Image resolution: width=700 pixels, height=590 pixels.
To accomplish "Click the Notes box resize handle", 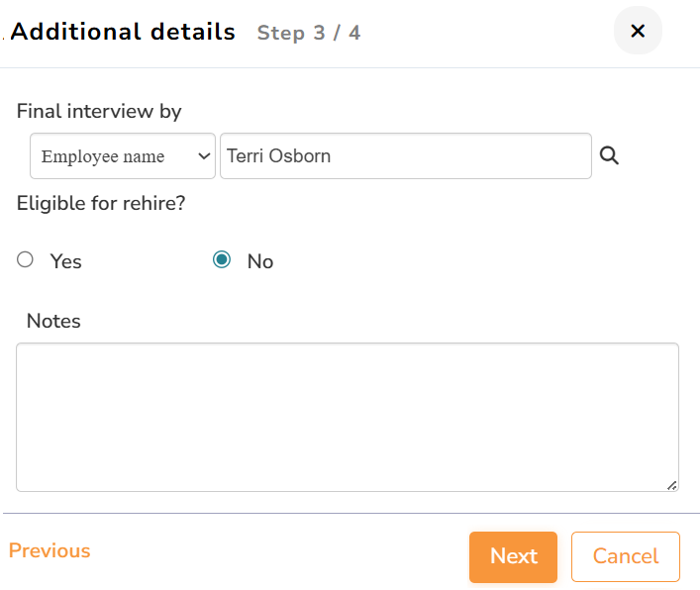I will (671, 485).
